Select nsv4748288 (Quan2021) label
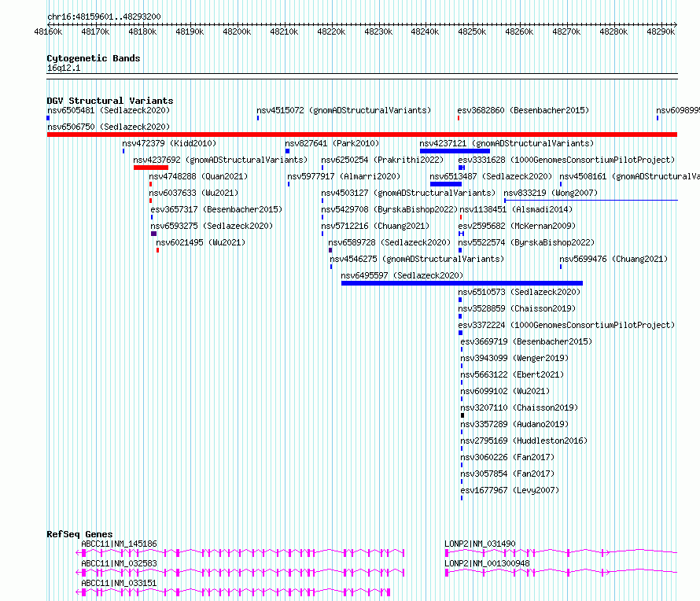 [x=198, y=176]
